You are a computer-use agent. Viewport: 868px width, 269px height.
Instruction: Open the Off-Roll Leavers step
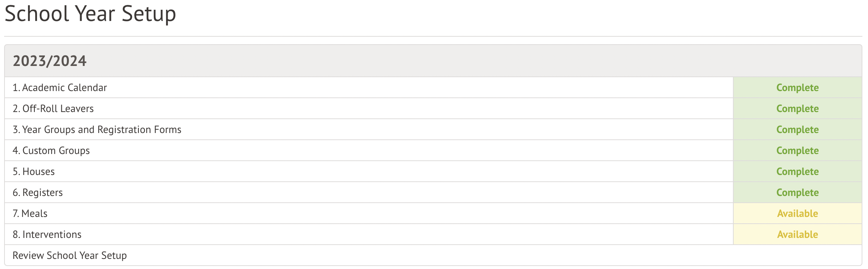coord(53,109)
